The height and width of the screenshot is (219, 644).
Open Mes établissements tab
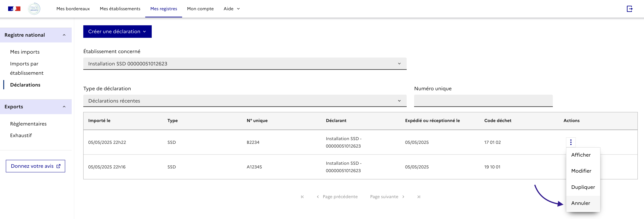(x=120, y=9)
